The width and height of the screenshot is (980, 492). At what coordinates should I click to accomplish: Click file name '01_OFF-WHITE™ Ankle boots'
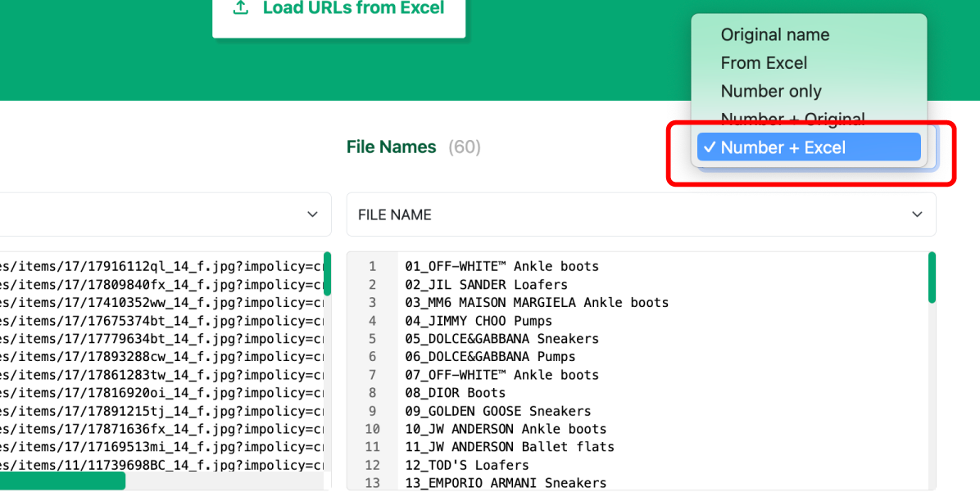click(501, 266)
